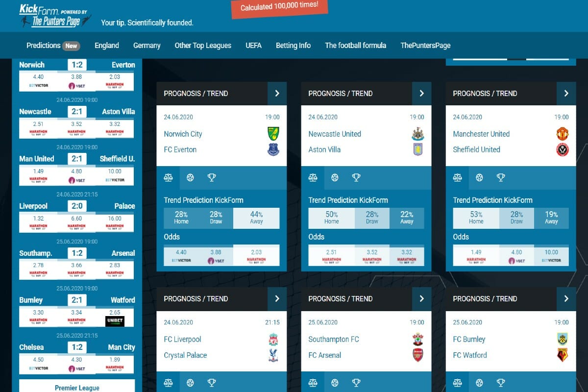
Task: Open the 2:0 score tip for Liverpool vs Palace
Action: 77,206
